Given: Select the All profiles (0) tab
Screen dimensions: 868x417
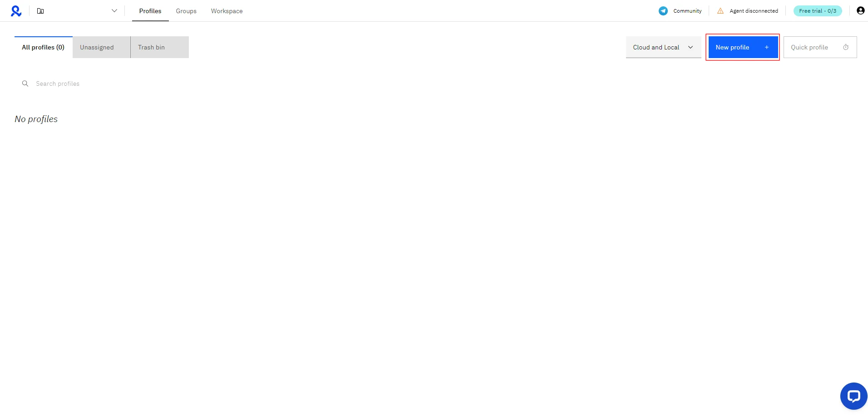Looking at the screenshot, I should pyautogui.click(x=43, y=47).
